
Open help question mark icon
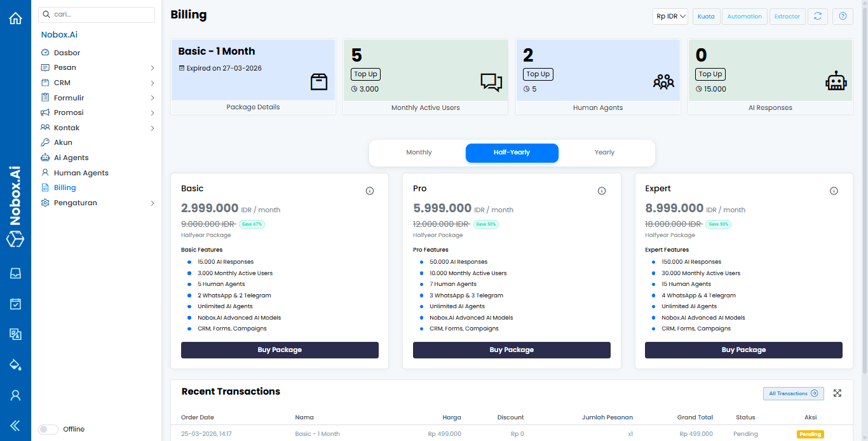tap(843, 17)
